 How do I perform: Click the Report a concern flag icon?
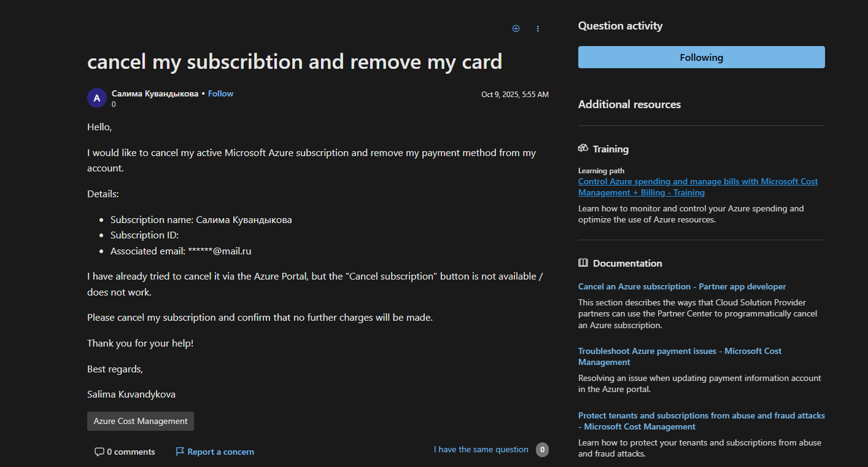180,452
